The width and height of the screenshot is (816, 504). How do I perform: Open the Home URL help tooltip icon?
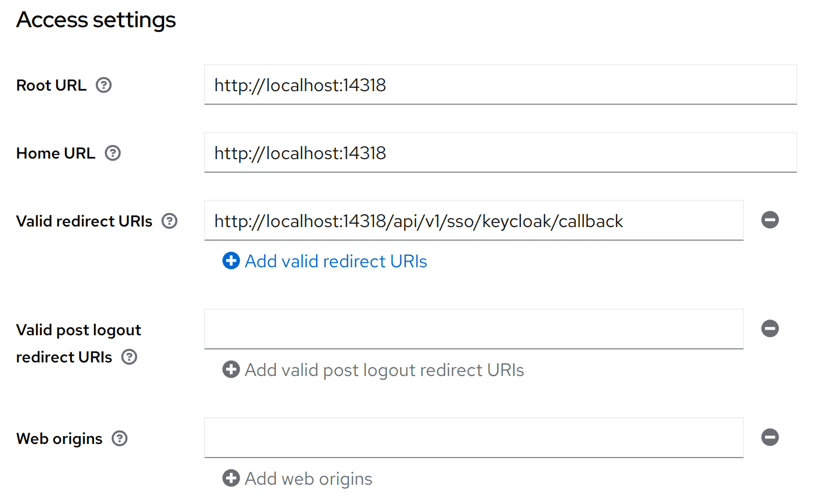pyautogui.click(x=112, y=153)
